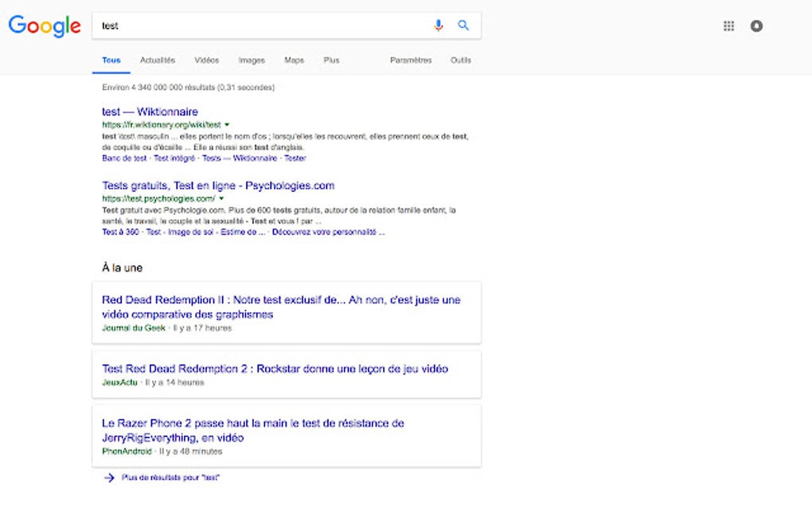Open the Plus tab menu
812x508 pixels.
point(331,60)
